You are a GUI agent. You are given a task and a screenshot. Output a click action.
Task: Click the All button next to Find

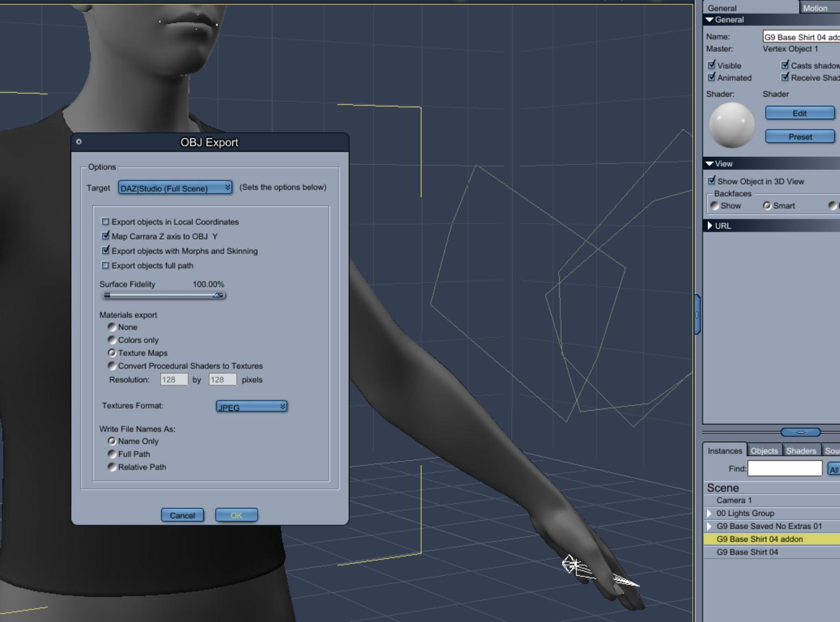pos(834,469)
